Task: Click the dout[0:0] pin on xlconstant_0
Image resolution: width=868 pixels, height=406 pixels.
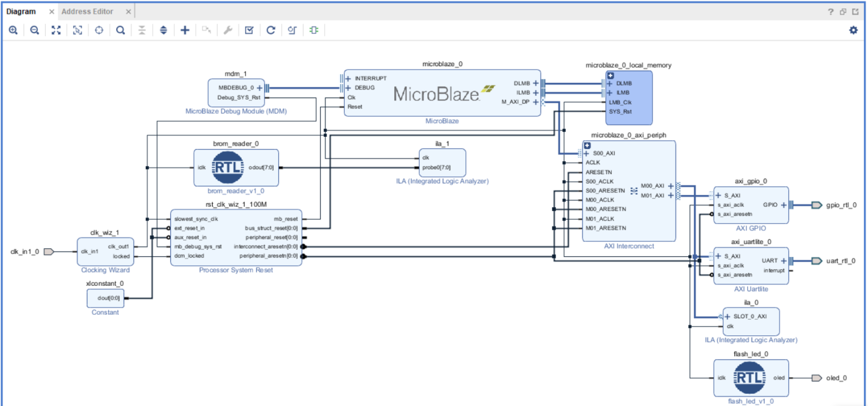Action: 110,298
